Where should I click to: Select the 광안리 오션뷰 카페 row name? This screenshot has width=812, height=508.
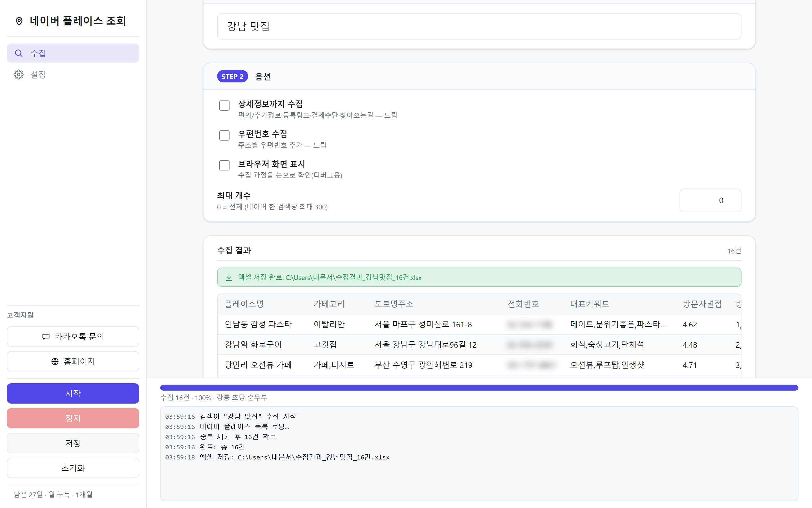(258, 365)
